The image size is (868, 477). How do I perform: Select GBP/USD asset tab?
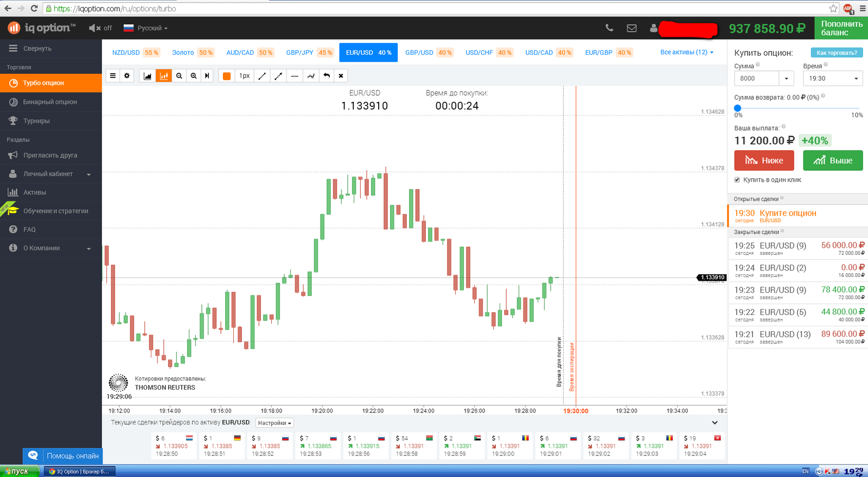click(x=429, y=53)
